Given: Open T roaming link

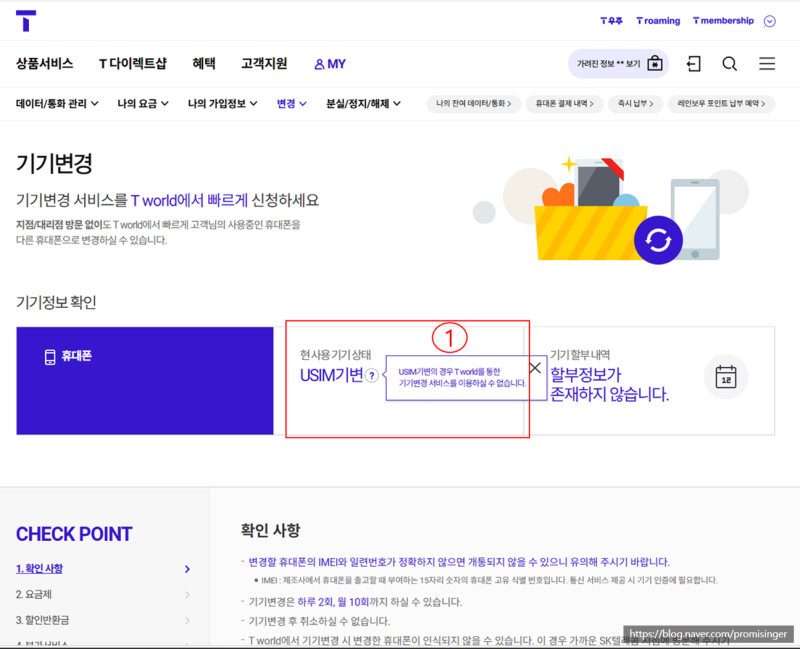Looking at the screenshot, I should [x=658, y=21].
